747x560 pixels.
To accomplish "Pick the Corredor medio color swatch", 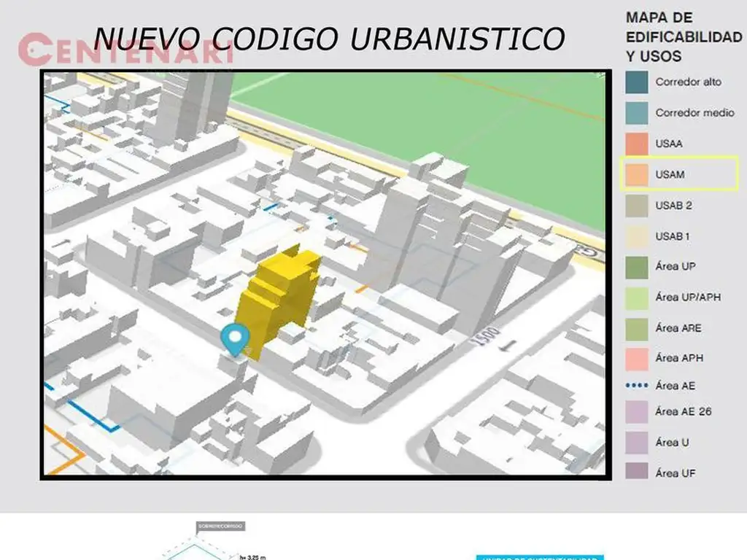I will pyautogui.click(x=637, y=113).
